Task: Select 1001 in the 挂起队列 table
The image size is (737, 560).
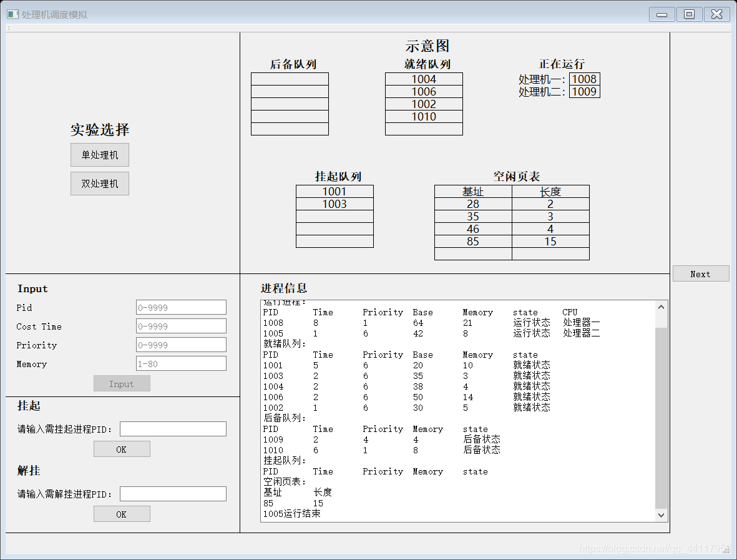Action: coord(334,192)
